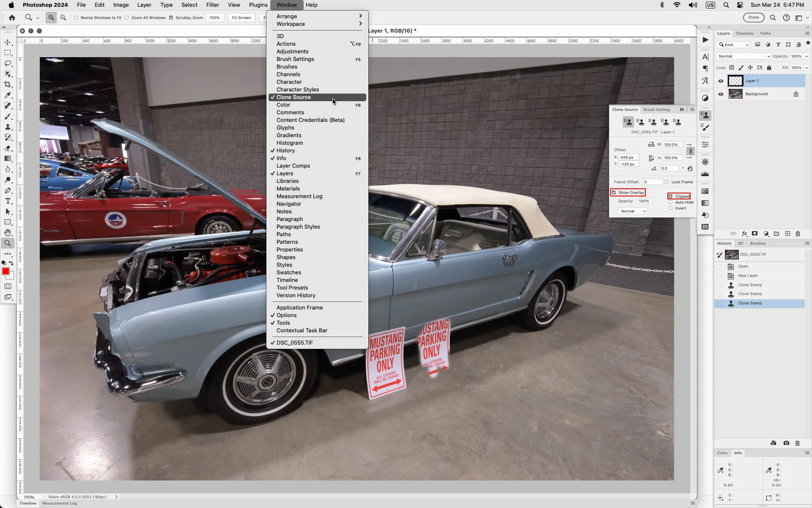
Task: Reset transform in Clone Source panel
Action: [x=690, y=168]
